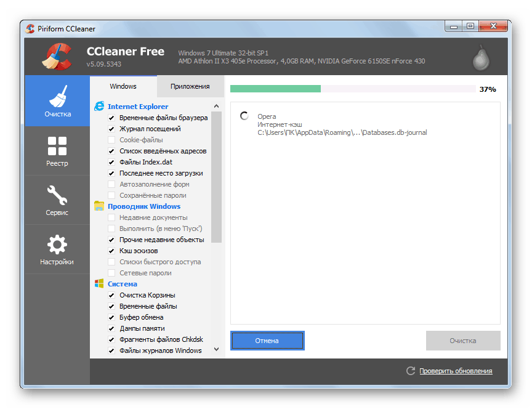Click the Проверить обновления link
532x409 pixels.
coord(456,371)
